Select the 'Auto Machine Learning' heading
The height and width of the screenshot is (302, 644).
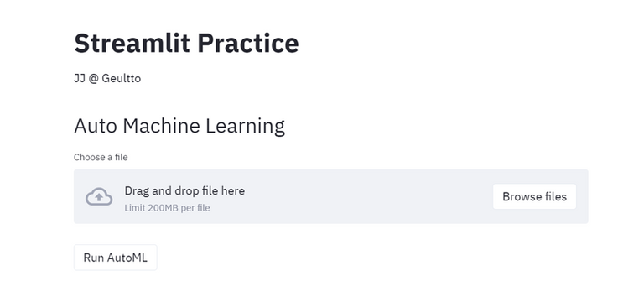[179, 126]
